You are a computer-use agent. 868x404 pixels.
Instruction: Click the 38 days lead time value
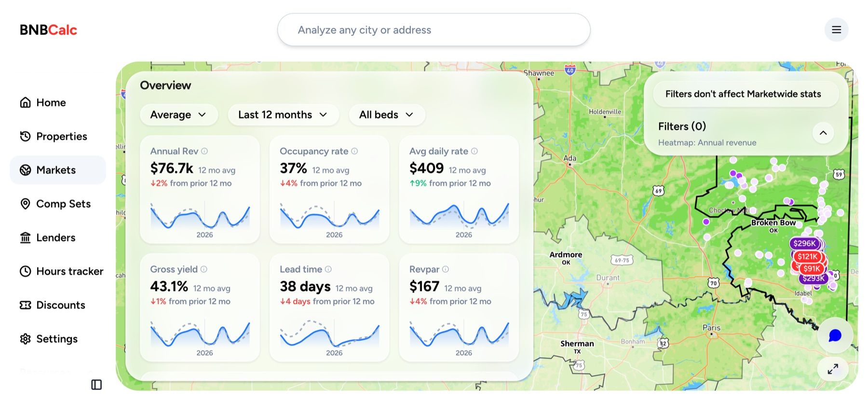click(305, 286)
